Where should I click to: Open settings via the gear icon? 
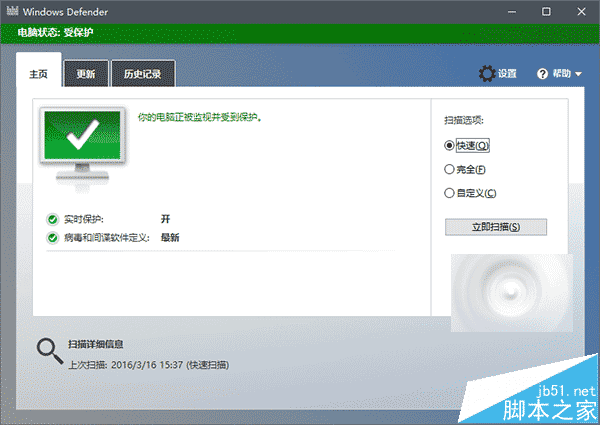[x=487, y=73]
